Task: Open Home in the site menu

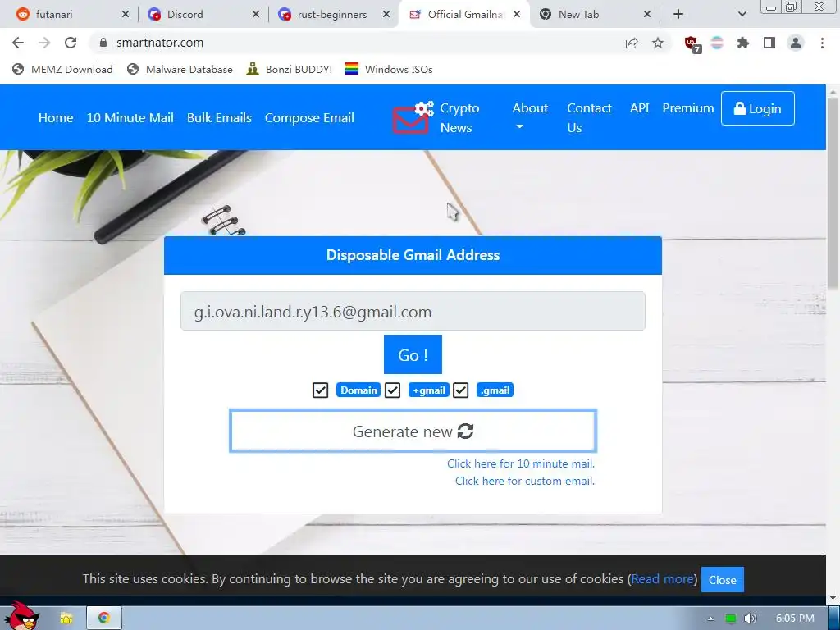Action: point(56,118)
